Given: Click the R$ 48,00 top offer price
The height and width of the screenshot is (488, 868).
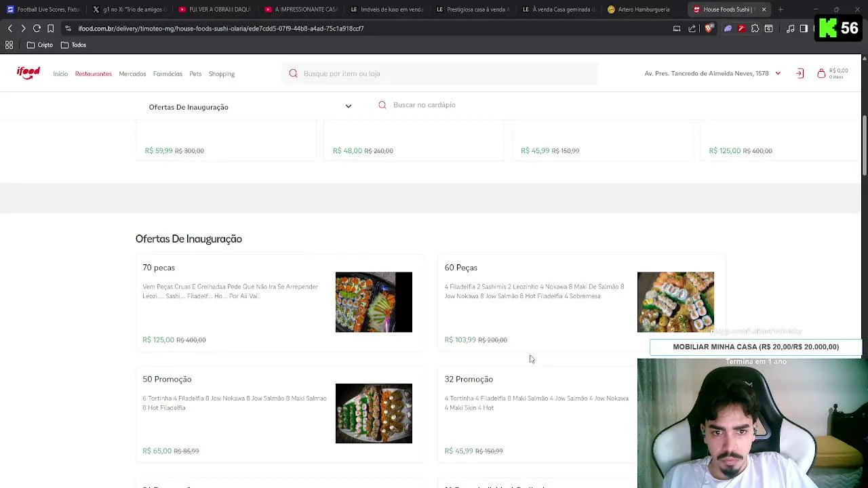Looking at the screenshot, I should pos(347,150).
